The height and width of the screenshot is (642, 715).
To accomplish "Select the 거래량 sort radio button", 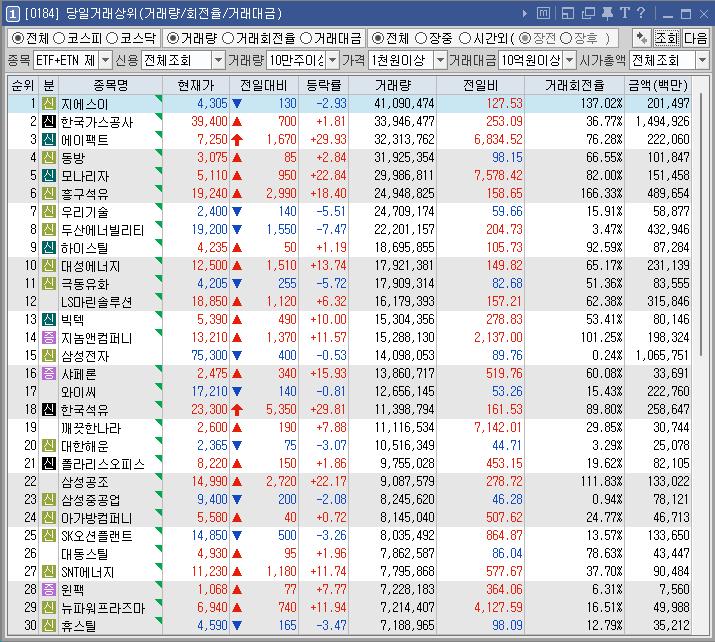I will click(x=173, y=38).
